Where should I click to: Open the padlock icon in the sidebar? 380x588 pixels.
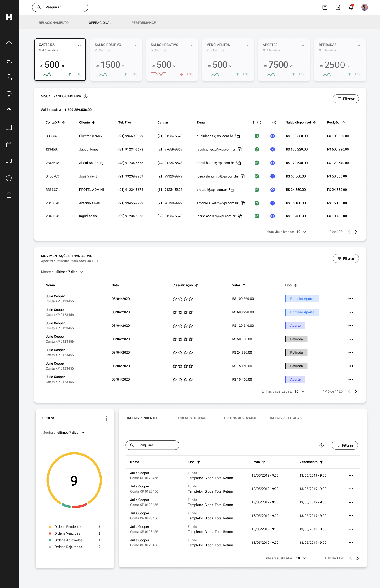click(x=9, y=195)
